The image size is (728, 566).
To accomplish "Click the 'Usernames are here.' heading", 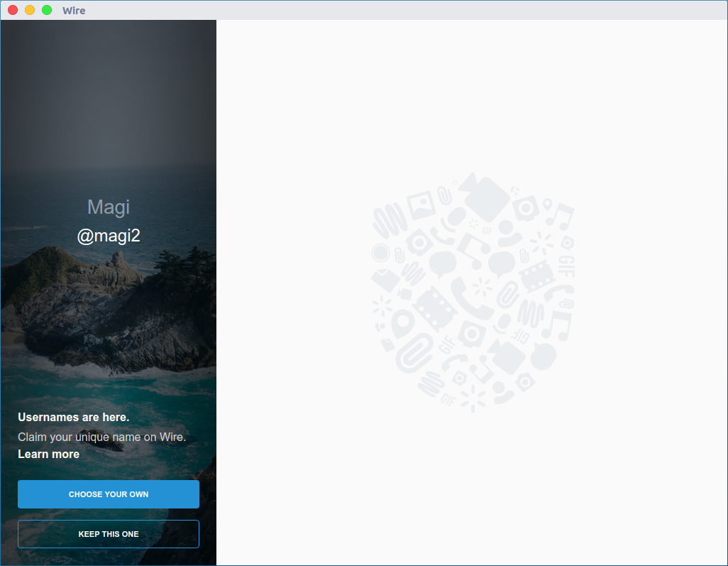I will [x=73, y=418].
